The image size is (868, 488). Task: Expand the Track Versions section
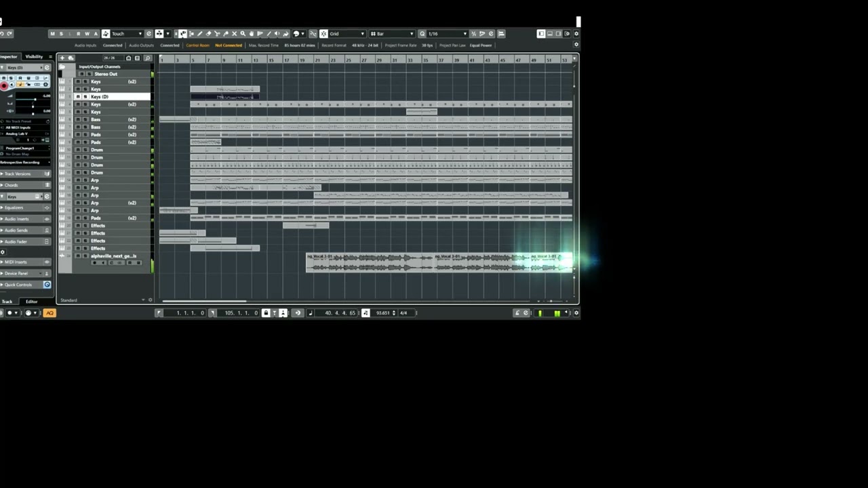pos(25,174)
